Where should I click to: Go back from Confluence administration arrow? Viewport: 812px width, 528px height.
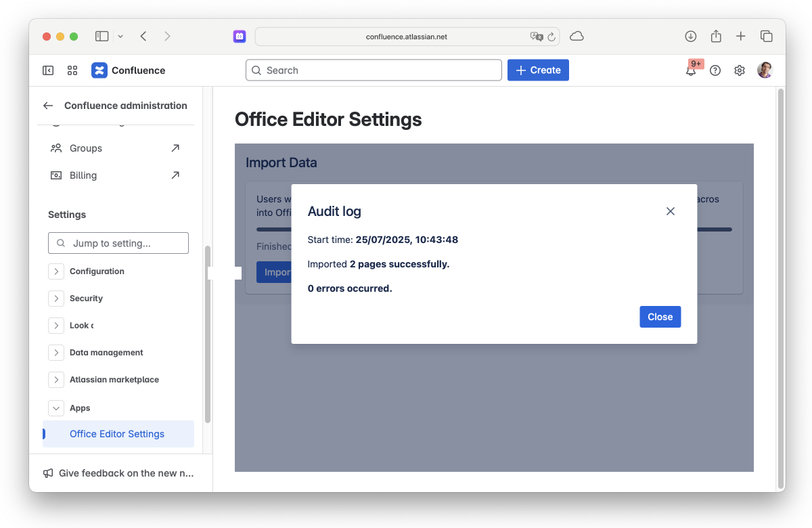48,106
